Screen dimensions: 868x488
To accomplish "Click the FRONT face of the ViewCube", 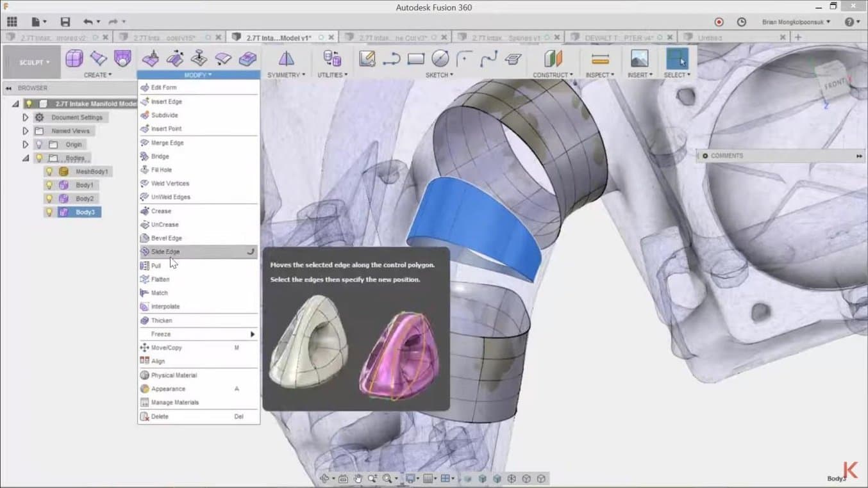I will pos(834,84).
